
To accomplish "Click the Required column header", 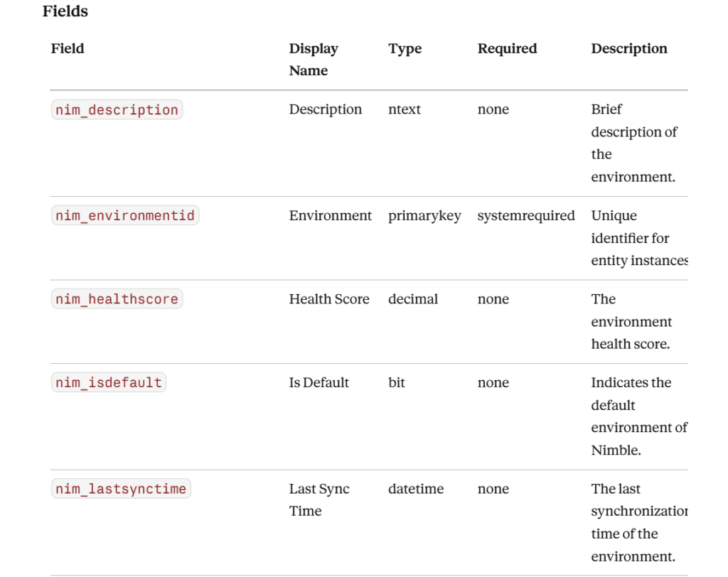I will point(507,49).
